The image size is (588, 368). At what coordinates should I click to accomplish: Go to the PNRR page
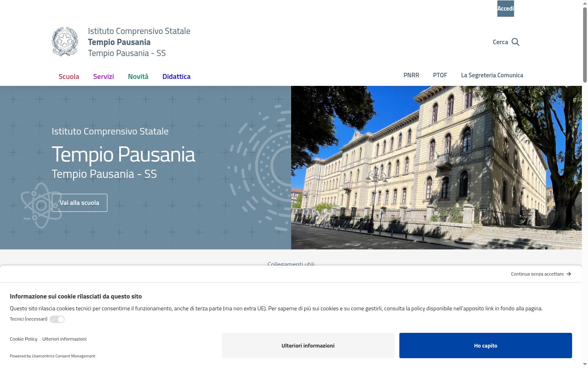point(411,75)
